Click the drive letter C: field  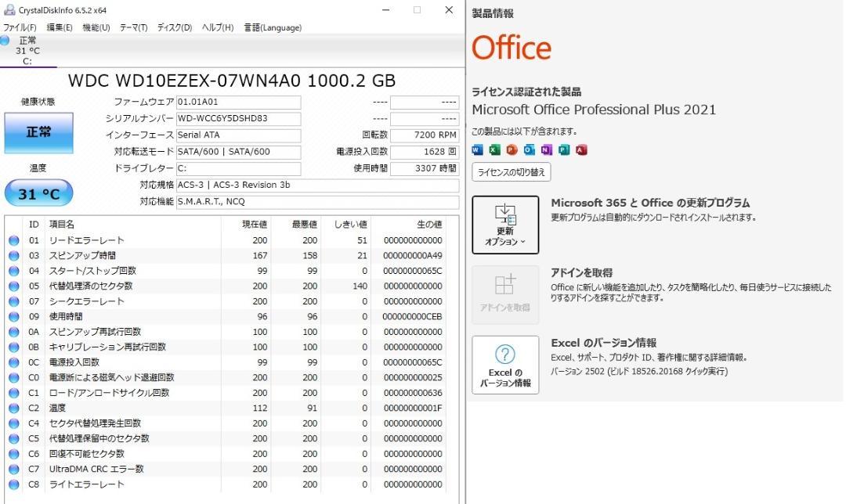coord(238,169)
